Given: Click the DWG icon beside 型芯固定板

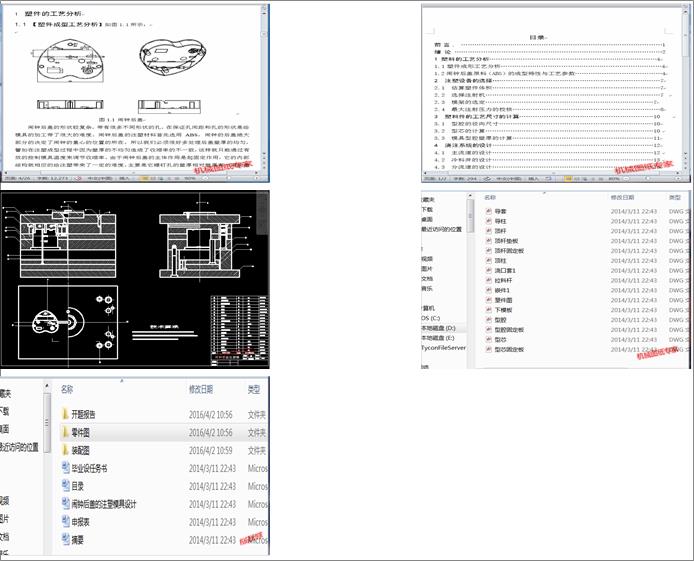Looking at the screenshot, I should [x=489, y=350].
